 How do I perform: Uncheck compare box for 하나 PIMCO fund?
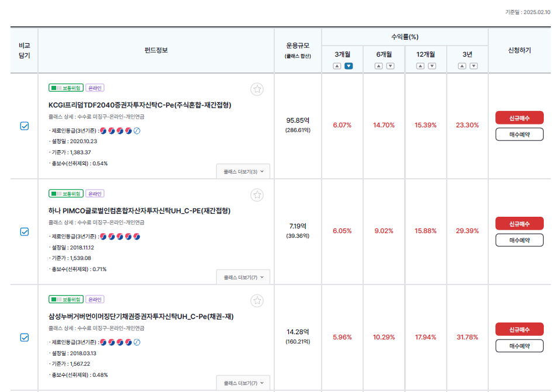tap(25, 231)
